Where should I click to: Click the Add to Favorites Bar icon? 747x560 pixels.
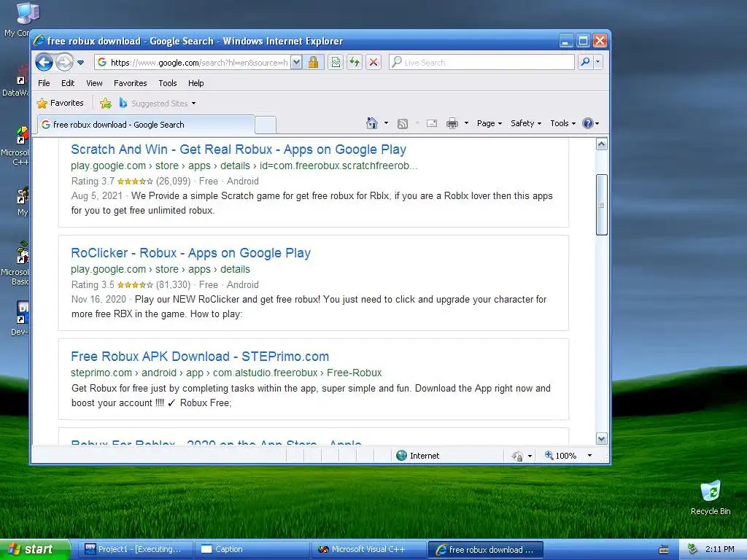106,104
